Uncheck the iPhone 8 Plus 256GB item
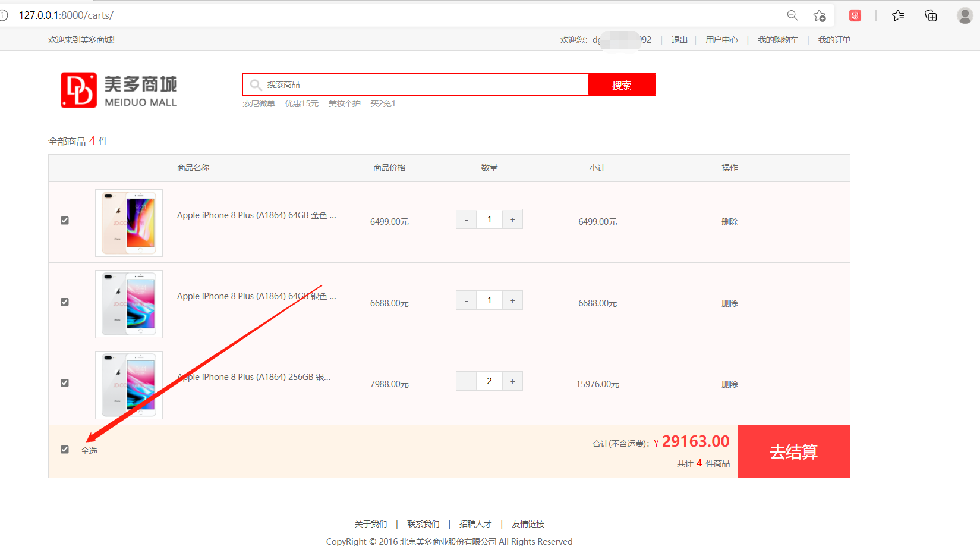 pyautogui.click(x=65, y=383)
